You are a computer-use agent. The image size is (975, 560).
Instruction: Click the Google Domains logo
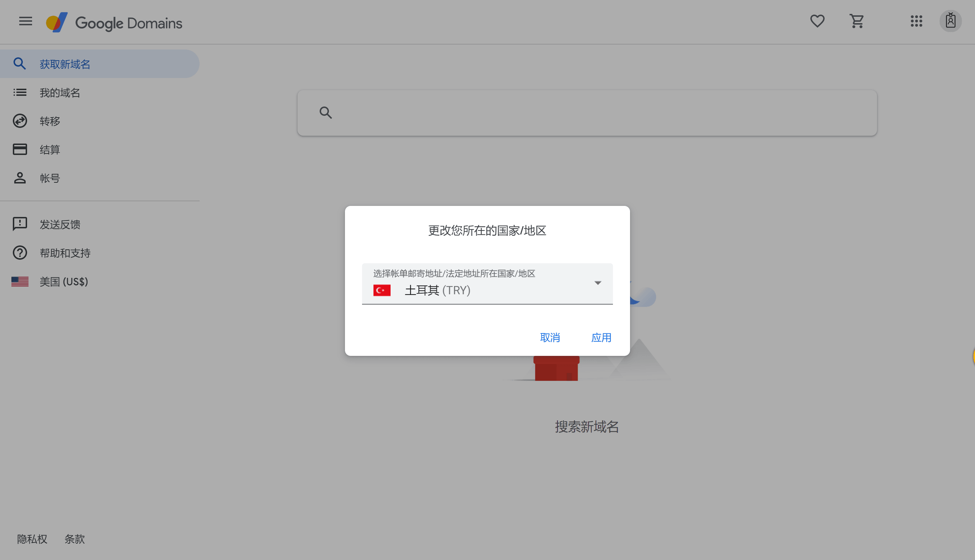114,23
